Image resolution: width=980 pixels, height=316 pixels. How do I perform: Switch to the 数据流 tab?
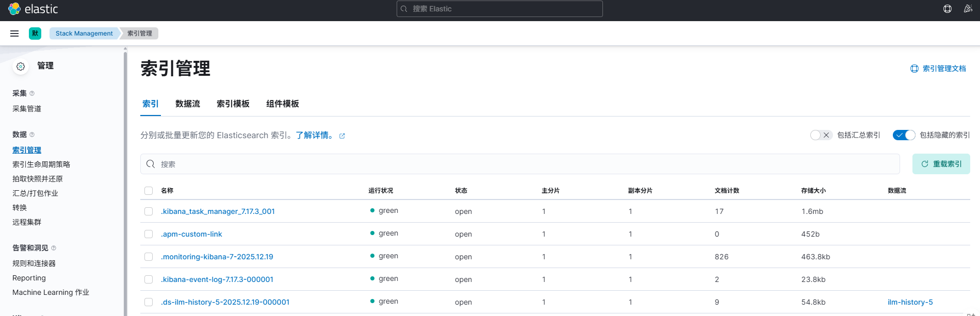[x=188, y=104]
